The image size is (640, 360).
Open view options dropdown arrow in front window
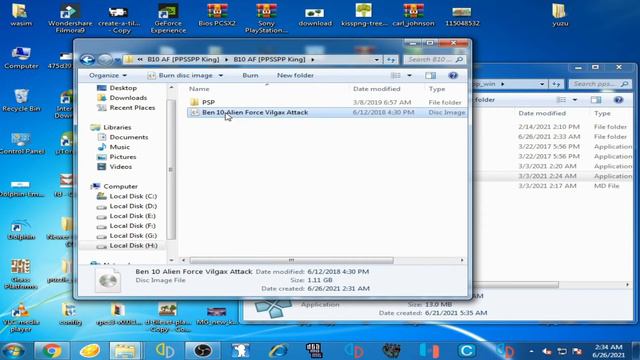pyautogui.click(x=409, y=76)
